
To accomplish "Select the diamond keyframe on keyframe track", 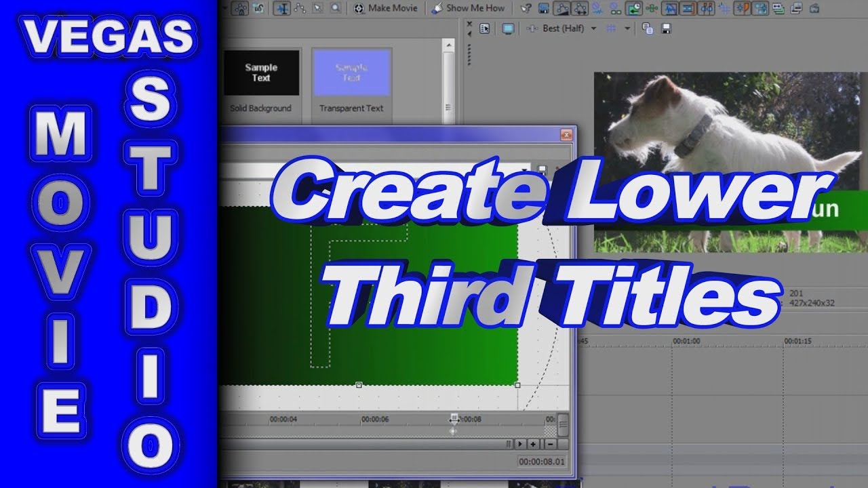I will click(453, 431).
